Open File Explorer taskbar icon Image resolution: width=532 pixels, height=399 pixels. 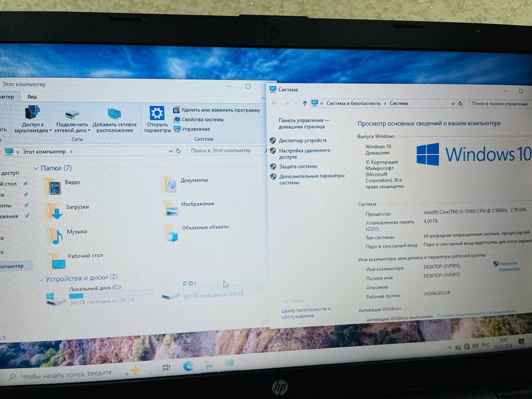pyautogui.click(x=209, y=365)
